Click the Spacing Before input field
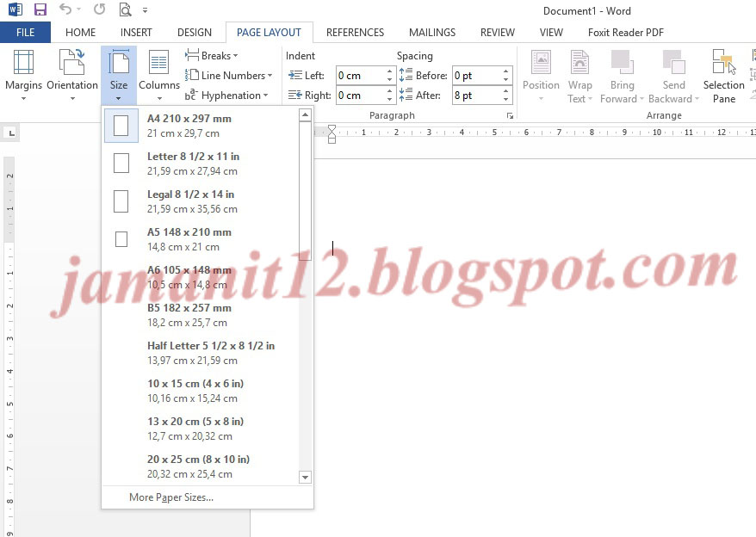This screenshot has width=756, height=537. coord(476,75)
